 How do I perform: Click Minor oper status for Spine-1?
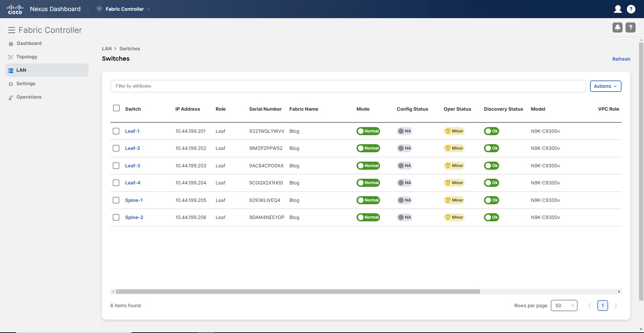(x=454, y=200)
